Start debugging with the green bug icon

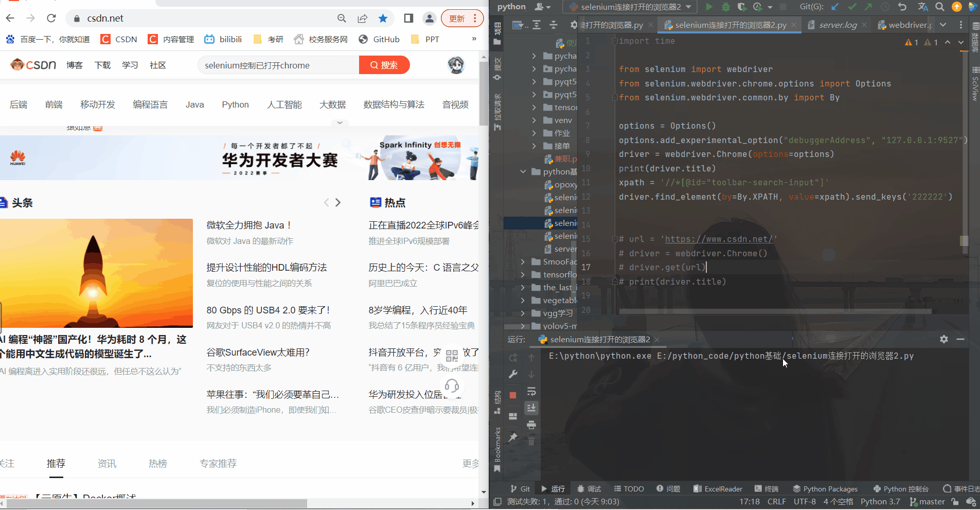(x=725, y=7)
